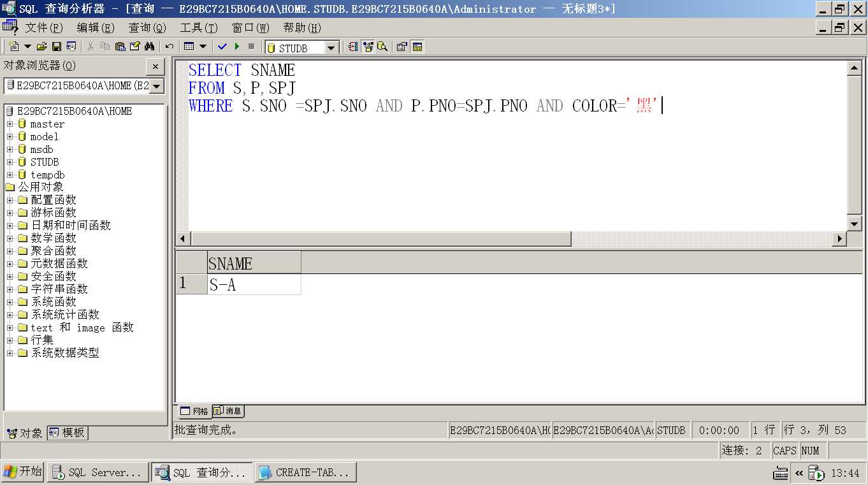Click the Windows 开始 Start button

pyautogui.click(x=23, y=472)
